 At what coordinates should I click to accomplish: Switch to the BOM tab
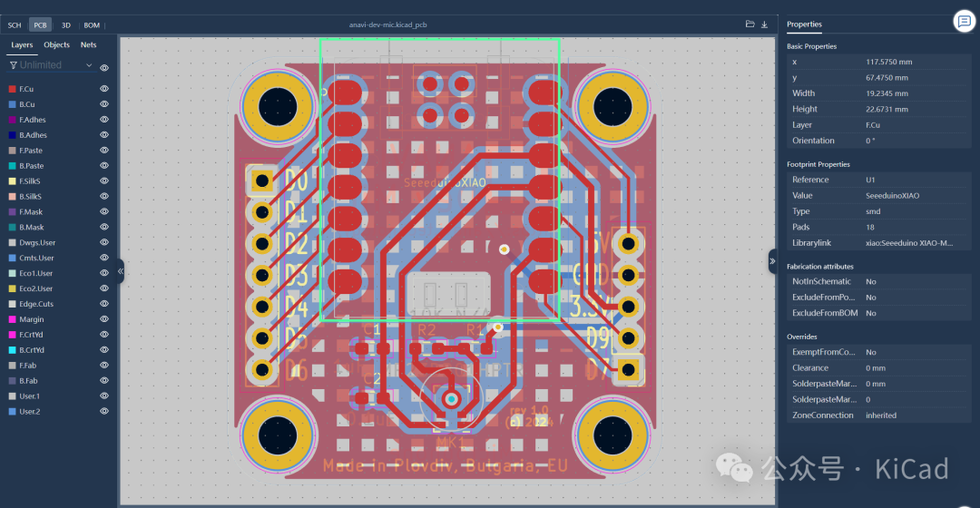92,25
